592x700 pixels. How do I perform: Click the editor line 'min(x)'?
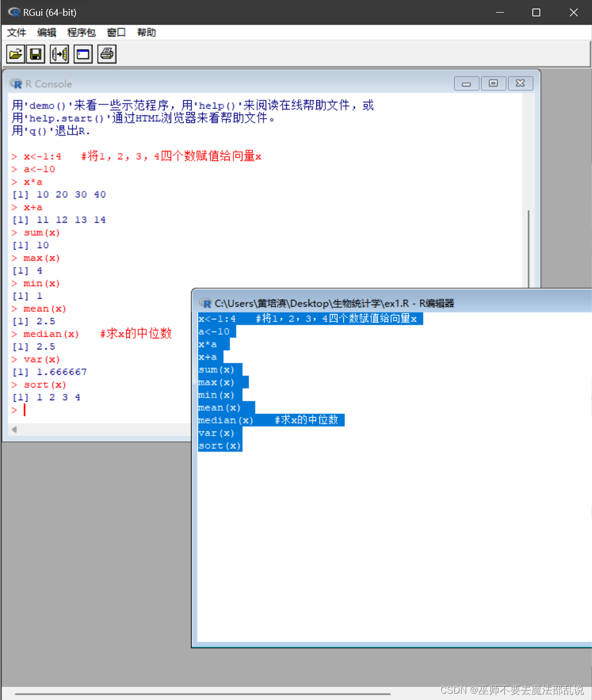(220, 395)
